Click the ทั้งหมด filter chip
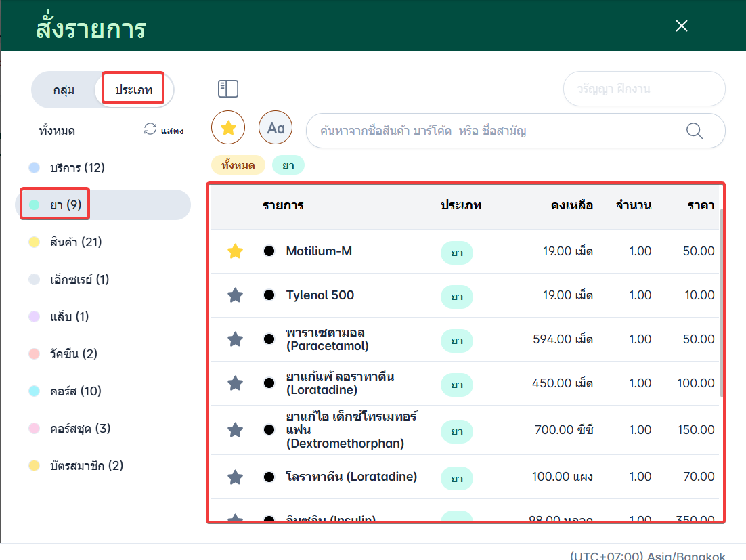This screenshot has height=560, width=746. [238, 165]
